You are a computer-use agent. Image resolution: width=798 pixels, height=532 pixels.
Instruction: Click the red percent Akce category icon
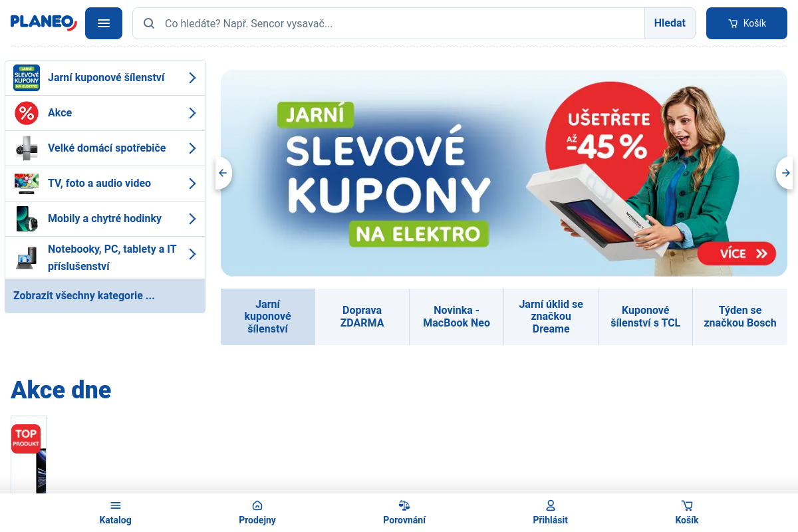coord(27,113)
